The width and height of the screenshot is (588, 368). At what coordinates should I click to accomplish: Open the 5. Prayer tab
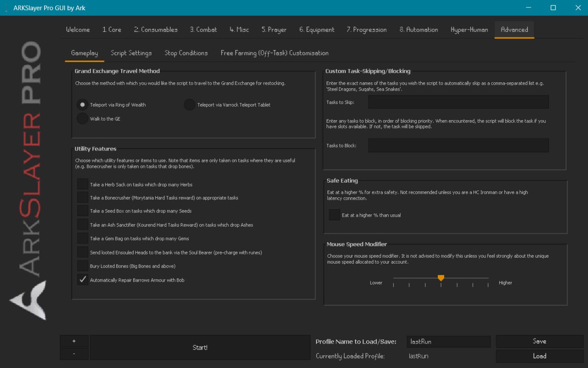274,29
